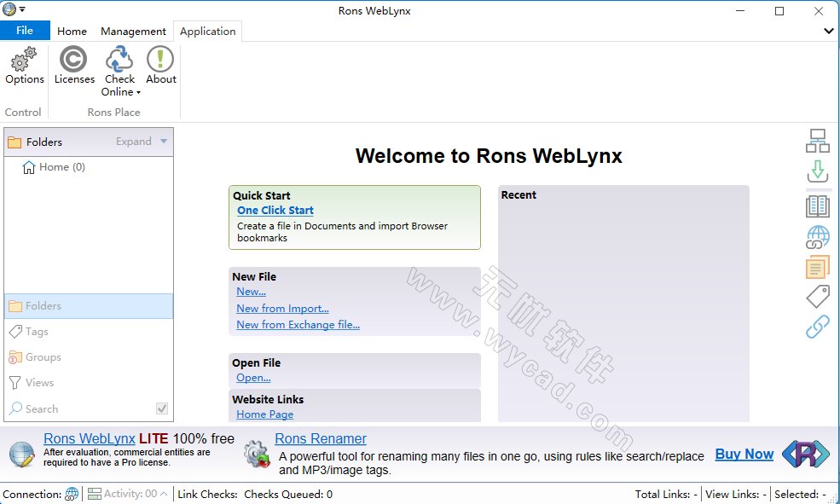Toggle the Search panel checkbox

click(162, 408)
